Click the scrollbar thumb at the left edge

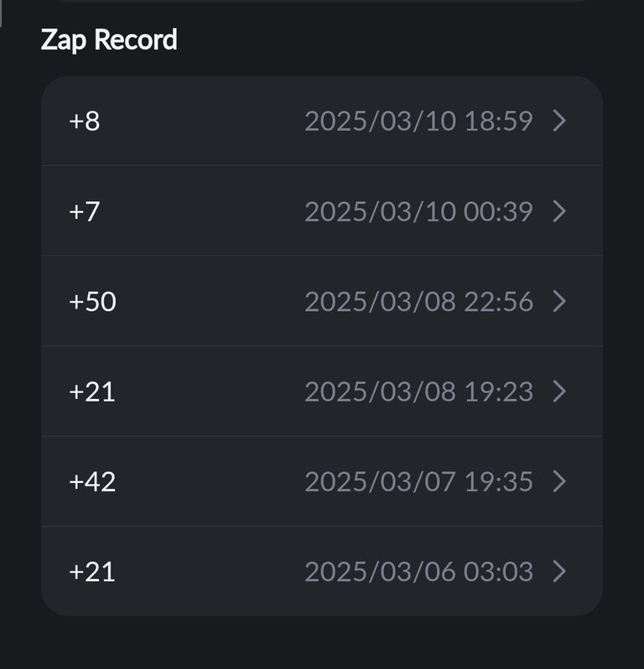[x=1, y=13]
